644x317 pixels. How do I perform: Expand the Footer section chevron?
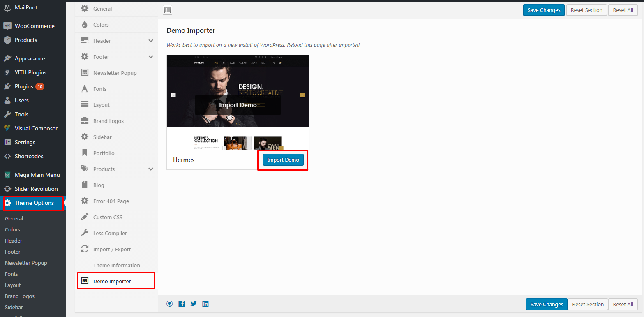point(151,57)
